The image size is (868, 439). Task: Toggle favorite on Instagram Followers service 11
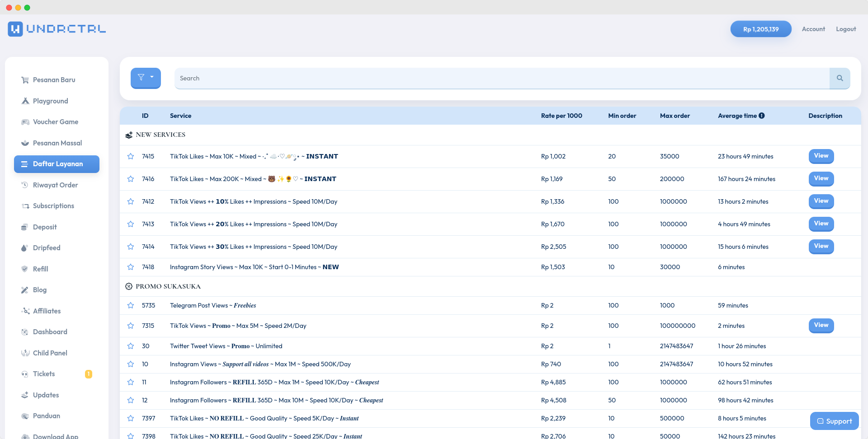(131, 382)
